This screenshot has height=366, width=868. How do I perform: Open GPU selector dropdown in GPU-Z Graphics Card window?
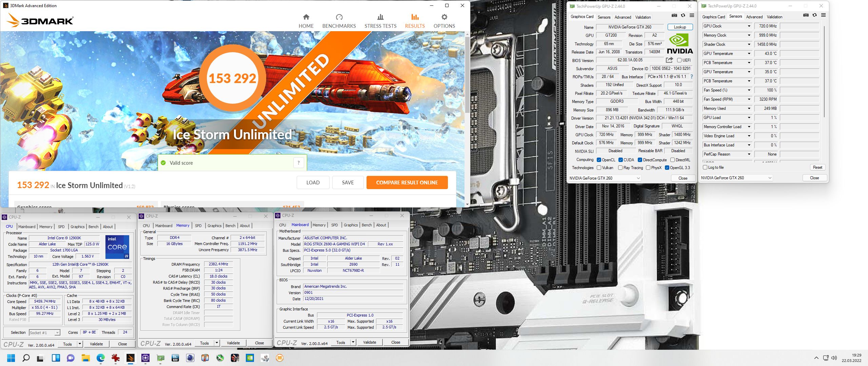[x=605, y=178]
